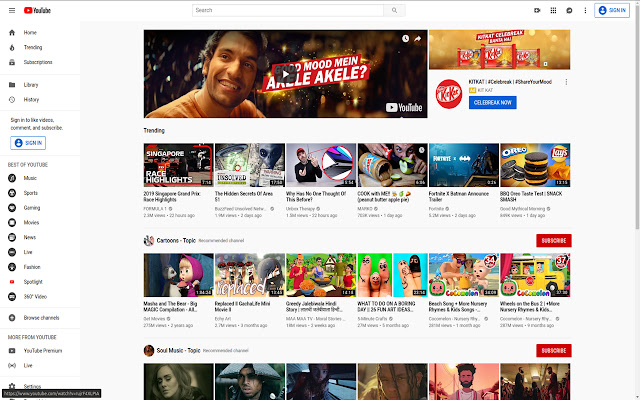Image resolution: width=640 pixels, height=400 pixels.
Task: Open Greedy Jalebiwala Hindi Story thumbnail
Action: [321, 275]
